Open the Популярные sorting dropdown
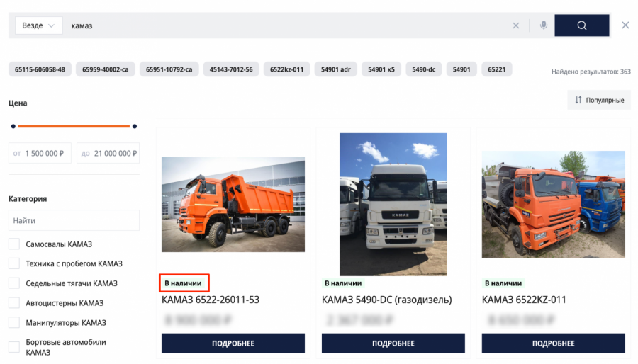Image resolution: width=638 pixels, height=364 pixels. tap(599, 100)
